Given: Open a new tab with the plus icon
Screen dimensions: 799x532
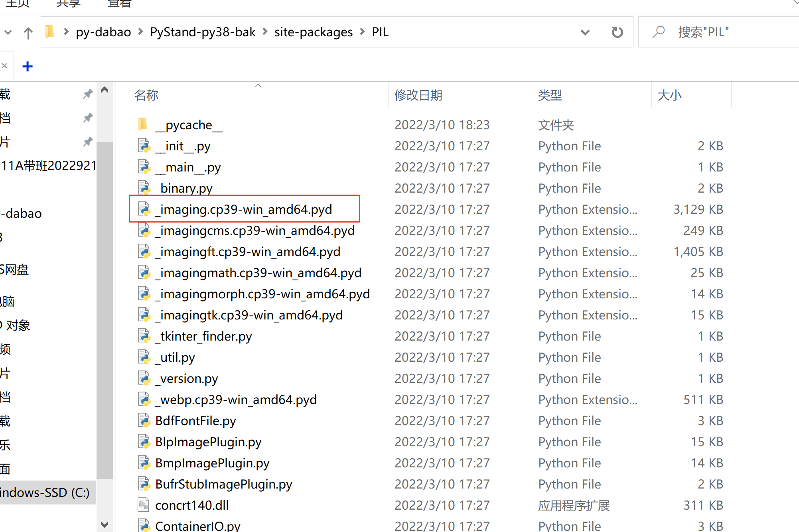Looking at the screenshot, I should 28,66.
